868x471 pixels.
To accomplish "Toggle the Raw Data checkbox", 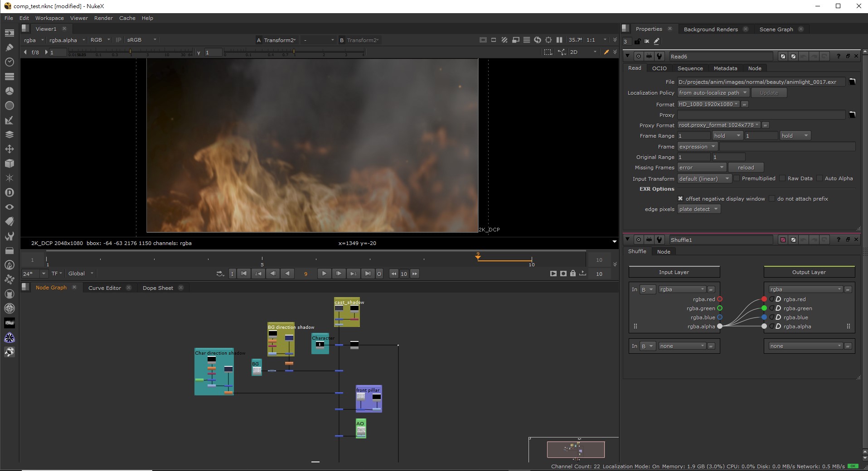I will (x=783, y=178).
